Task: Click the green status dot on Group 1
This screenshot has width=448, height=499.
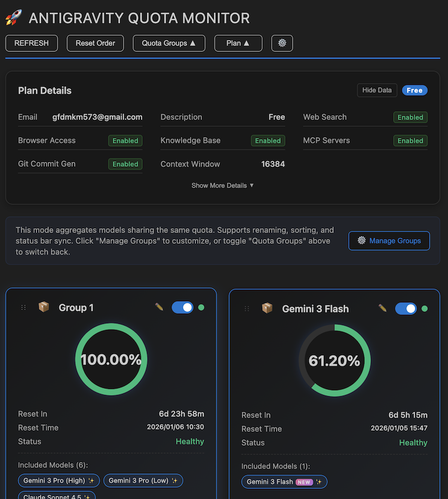Action: coord(201,307)
